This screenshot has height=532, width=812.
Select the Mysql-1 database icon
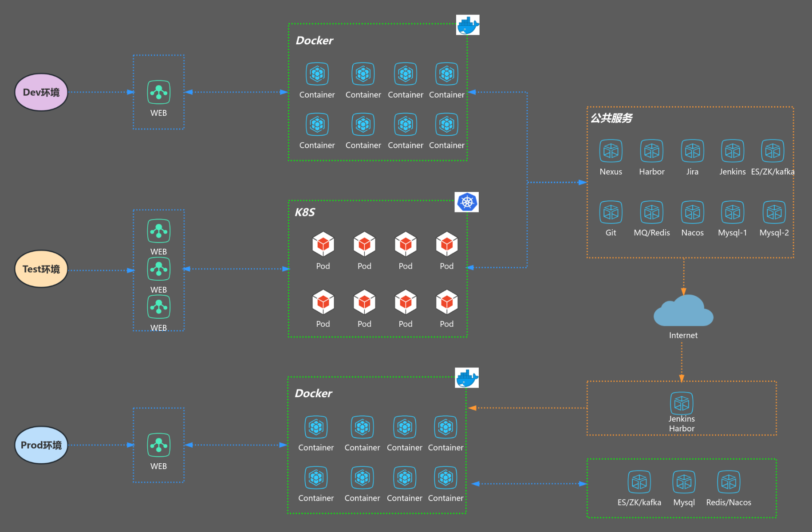tap(732, 212)
